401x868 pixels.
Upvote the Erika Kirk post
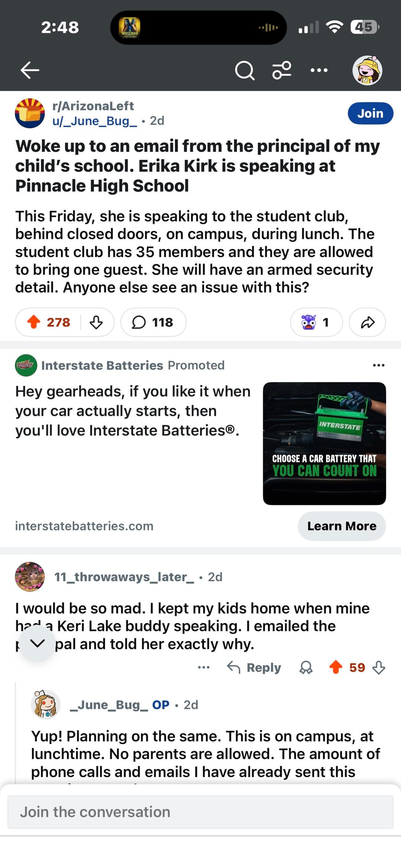tap(34, 322)
